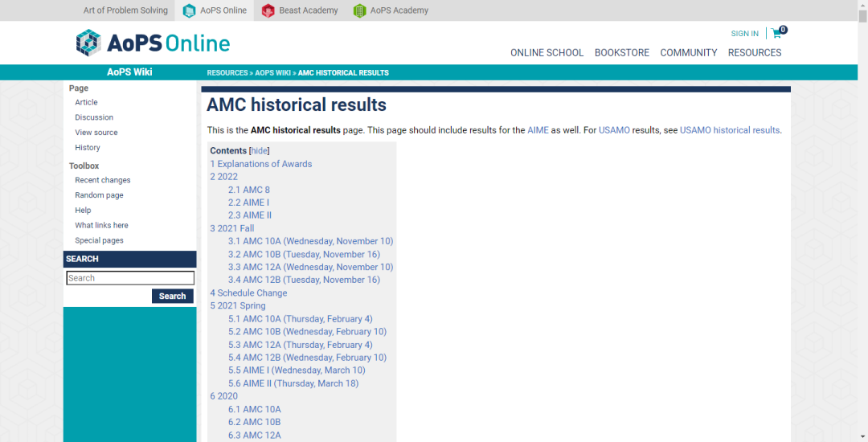
Task: Click the AoPS Online tab icon
Action: coord(190,10)
